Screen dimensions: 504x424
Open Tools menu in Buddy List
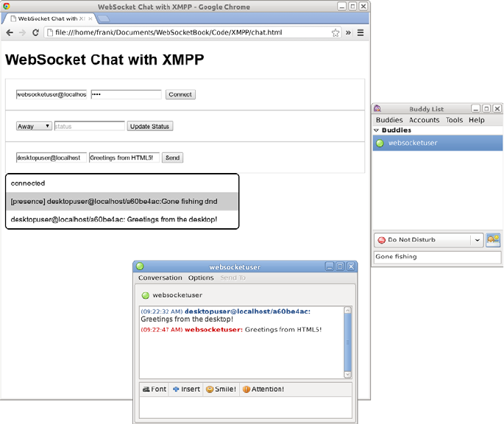pyautogui.click(x=454, y=120)
